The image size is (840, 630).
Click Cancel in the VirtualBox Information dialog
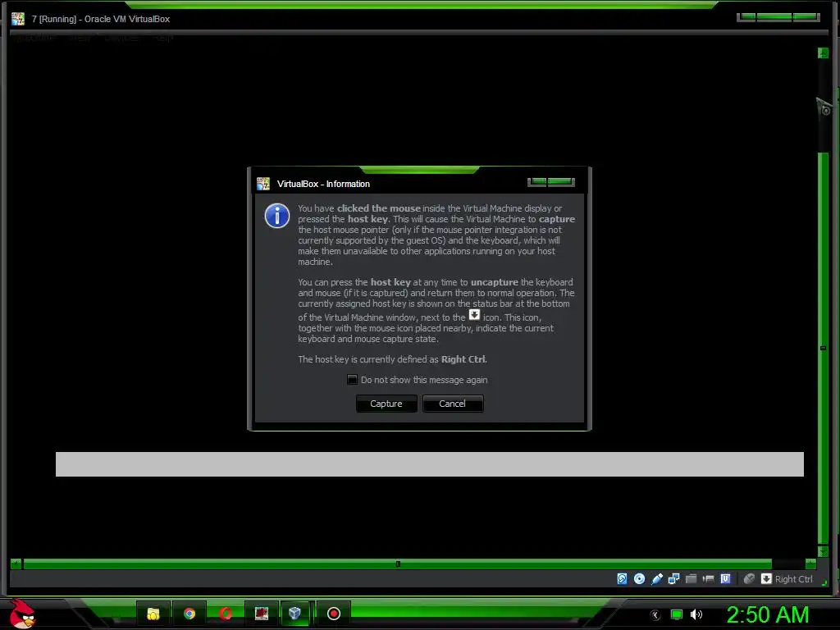453,404
